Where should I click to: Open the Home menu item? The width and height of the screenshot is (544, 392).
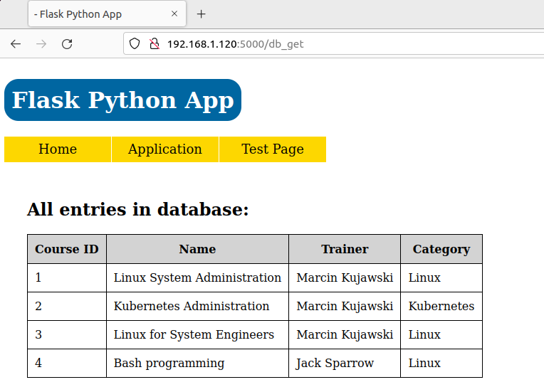[x=58, y=149]
